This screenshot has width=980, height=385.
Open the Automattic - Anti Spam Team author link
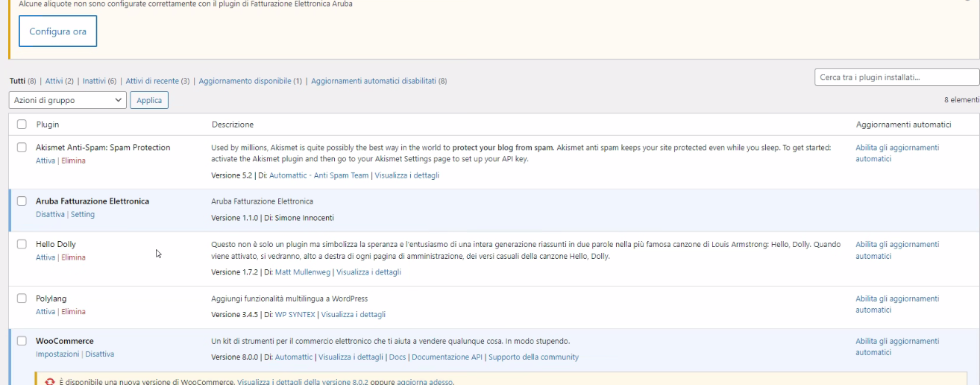319,175
